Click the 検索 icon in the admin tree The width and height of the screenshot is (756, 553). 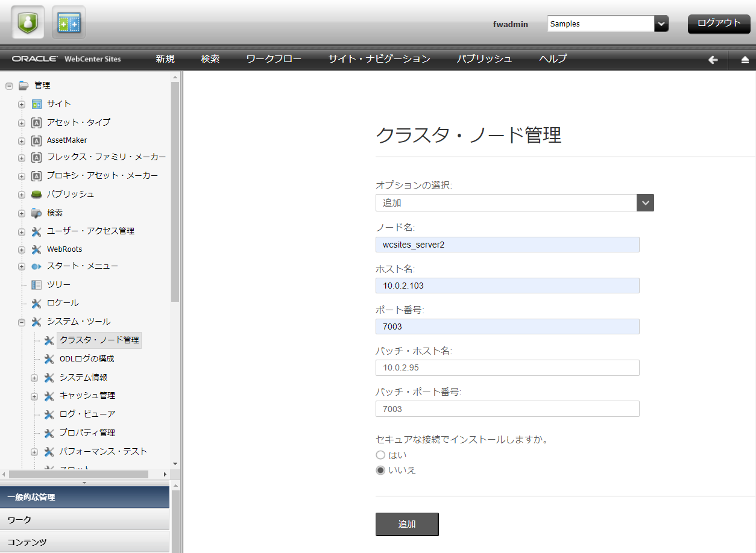(x=36, y=213)
